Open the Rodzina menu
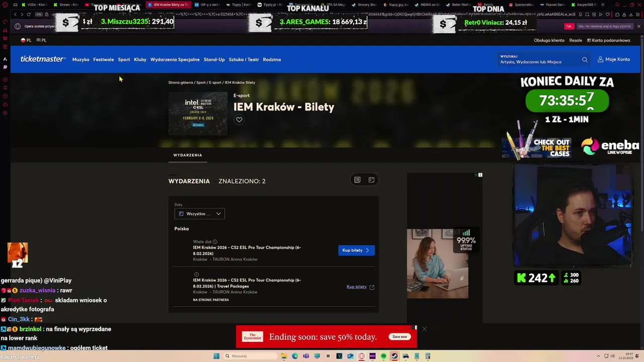The image size is (644, 362). [x=272, y=59]
